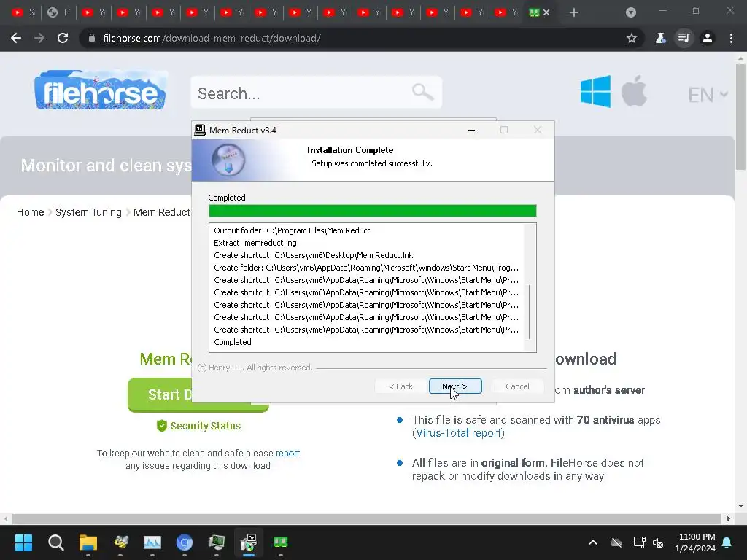This screenshot has height=560, width=747.
Task: Open the chart monitor app in taskbar
Action: (x=152, y=542)
